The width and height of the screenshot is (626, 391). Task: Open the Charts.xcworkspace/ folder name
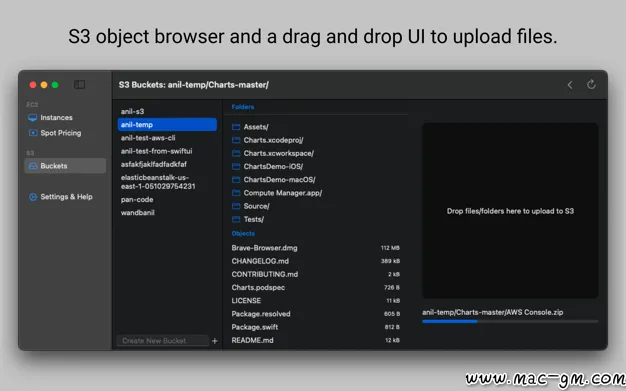point(279,153)
